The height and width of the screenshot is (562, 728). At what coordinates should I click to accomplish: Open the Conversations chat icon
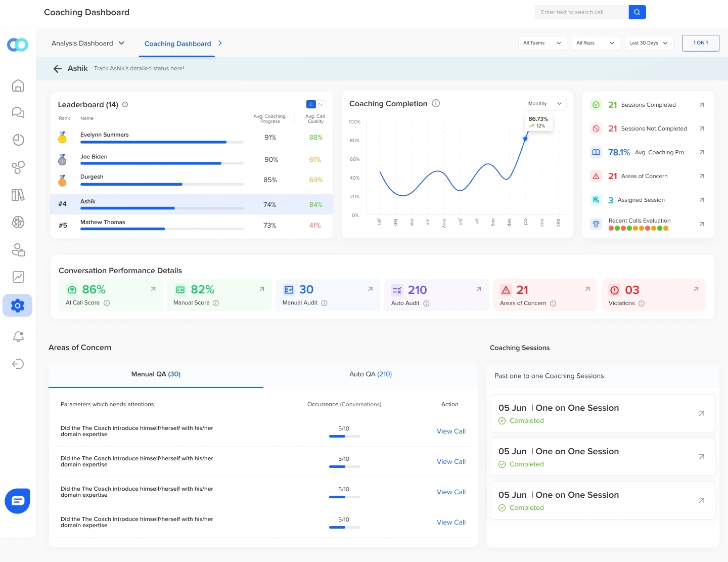click(18, 113)
